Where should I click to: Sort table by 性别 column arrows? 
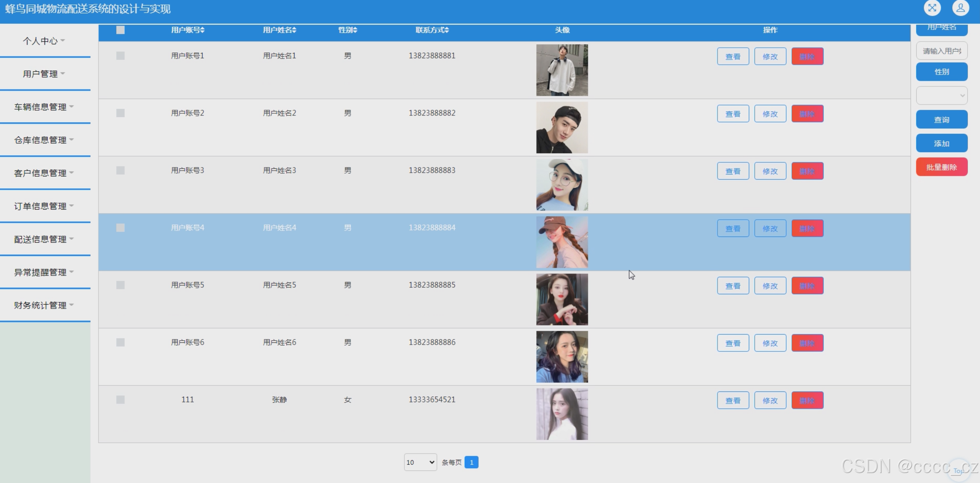click(355, 30)
